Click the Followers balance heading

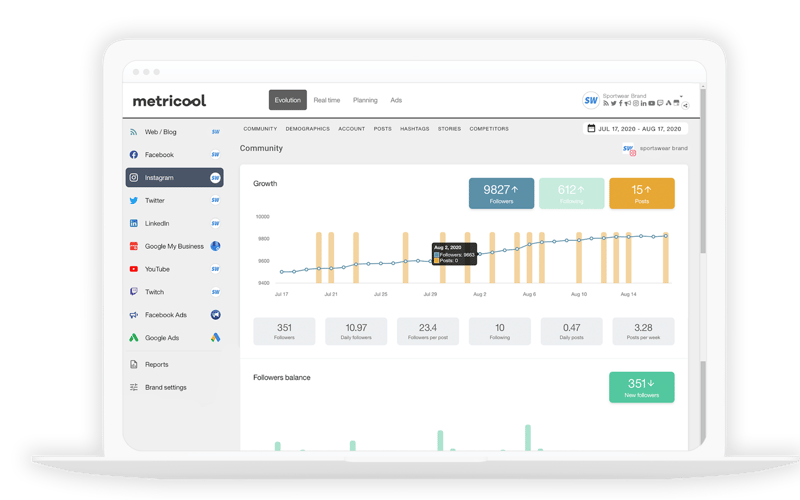[282, 378]
